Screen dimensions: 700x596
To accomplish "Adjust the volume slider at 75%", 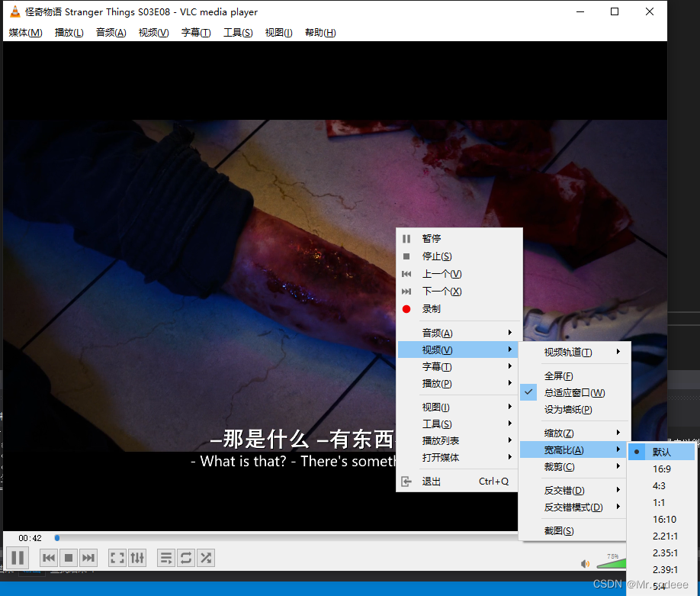I will (612, 562).
